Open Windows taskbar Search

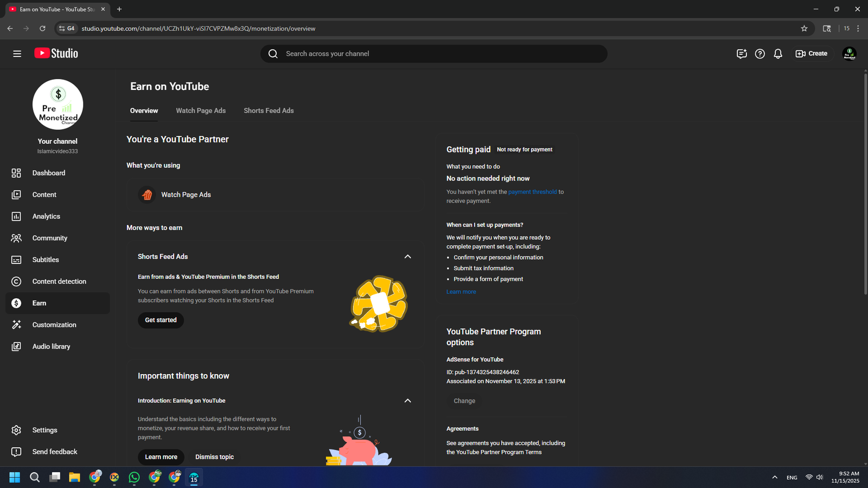pyautogui.click(x=35, y=477)
